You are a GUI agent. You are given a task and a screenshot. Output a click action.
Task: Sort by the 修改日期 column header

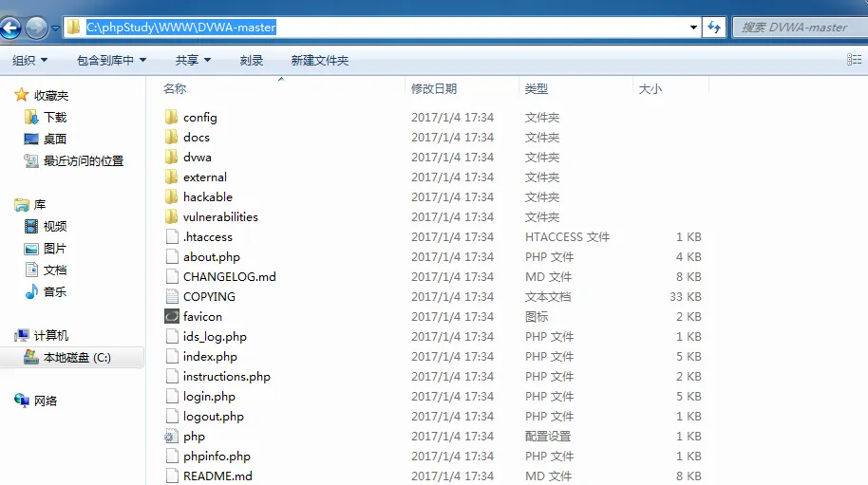coord(433,88)
